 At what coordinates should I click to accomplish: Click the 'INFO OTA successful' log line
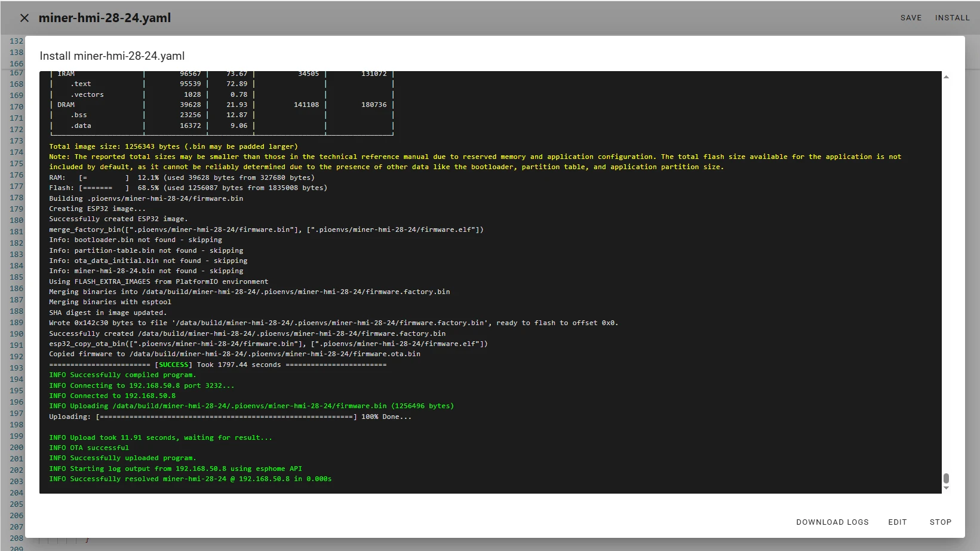89,448
